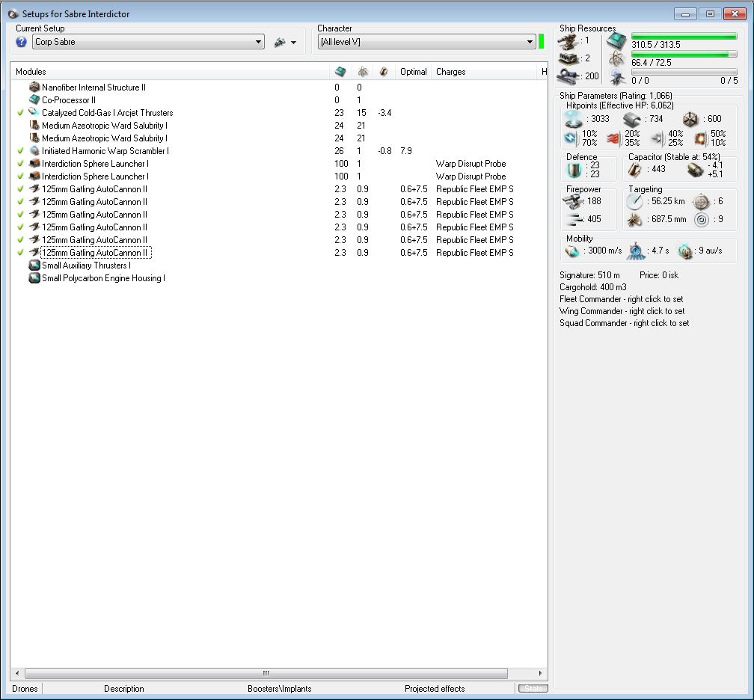The image size is (754, 700).
Task: Click the warp speed icon showing 9 au/s
Action: click(x=685, y=251)
